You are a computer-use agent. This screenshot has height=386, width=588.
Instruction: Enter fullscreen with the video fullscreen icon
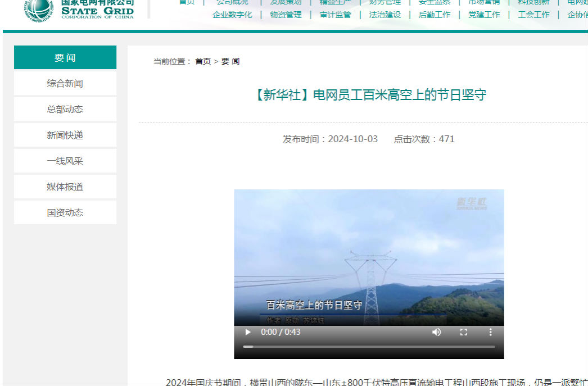click(x=464, y=332)
